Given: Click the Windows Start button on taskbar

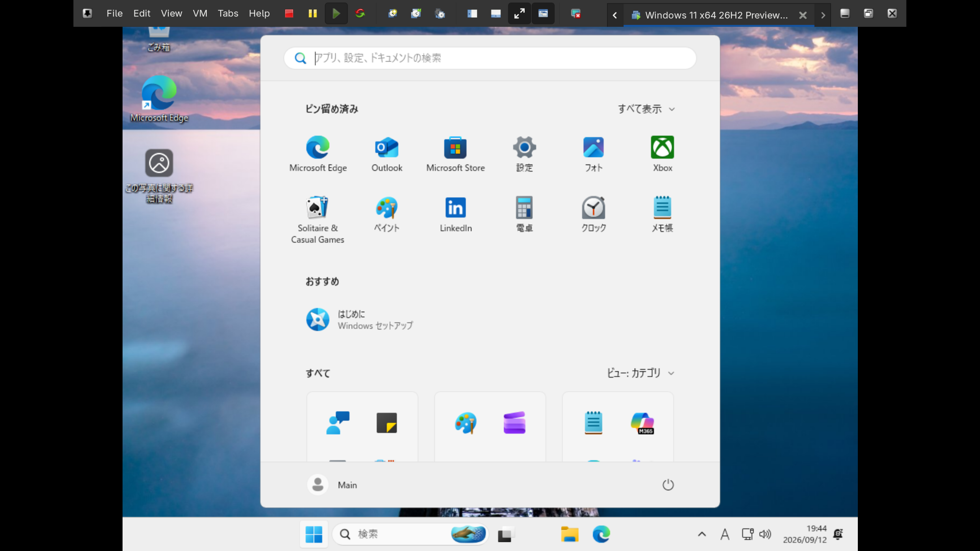Looking at the screenshot, I should (x=314, y=534).
